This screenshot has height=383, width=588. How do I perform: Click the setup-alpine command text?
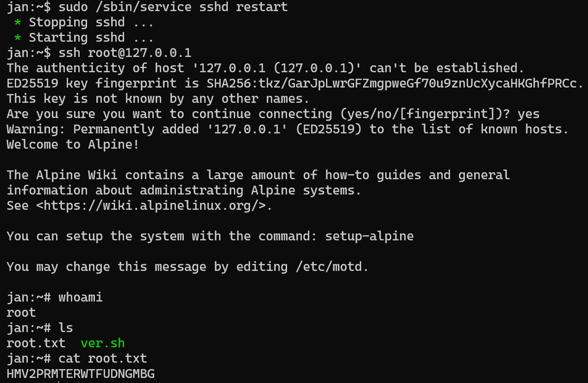(x=369, y=236)
